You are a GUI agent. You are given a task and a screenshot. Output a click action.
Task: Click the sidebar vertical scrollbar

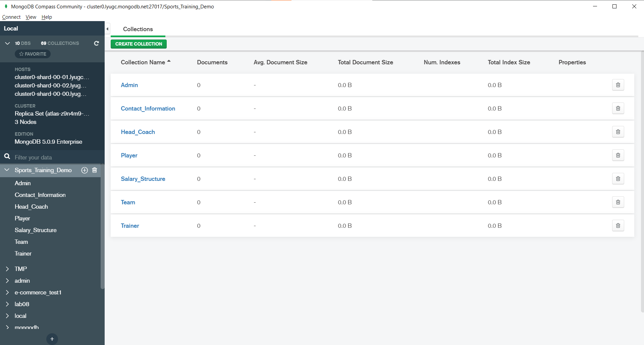(x=103, y=226)
